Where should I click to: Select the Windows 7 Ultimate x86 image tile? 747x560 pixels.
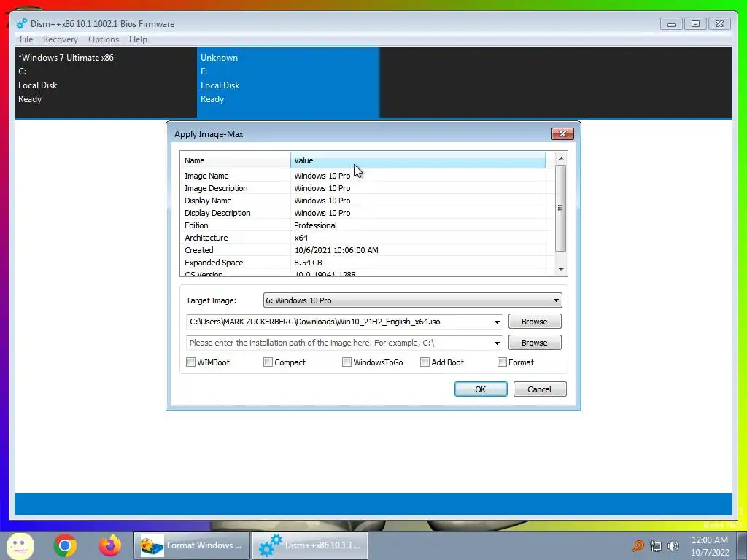coord(106,82)
